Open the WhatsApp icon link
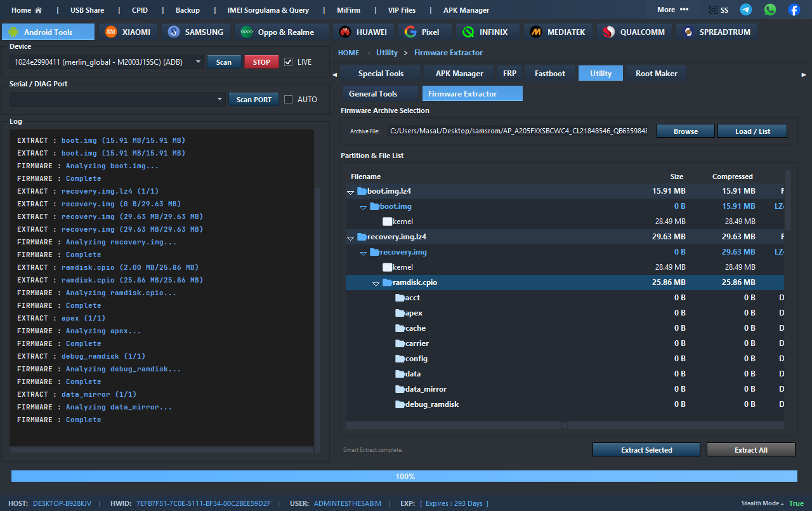 pyautogui.click(x=770, y=10)
